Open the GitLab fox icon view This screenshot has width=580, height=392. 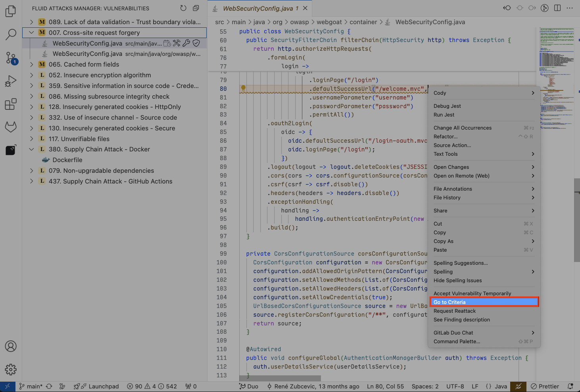(x=11, y=127)
